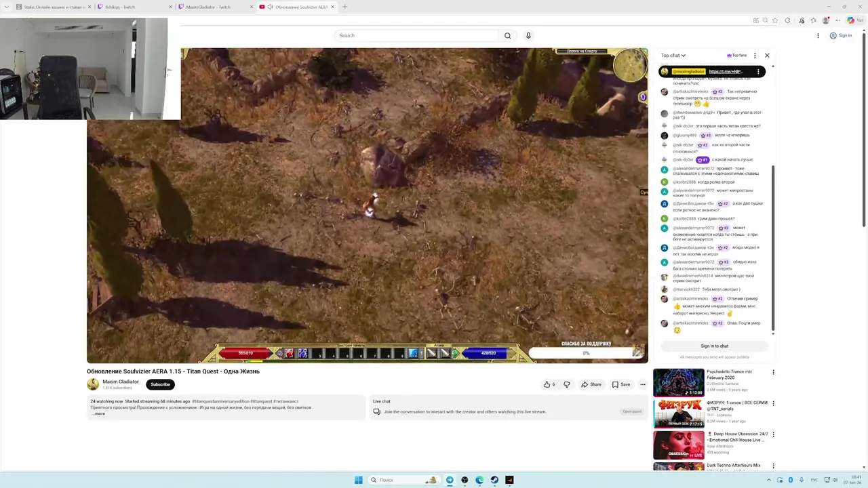Open the Live chat panel button

pyautogui.click(x=631, y=411)
